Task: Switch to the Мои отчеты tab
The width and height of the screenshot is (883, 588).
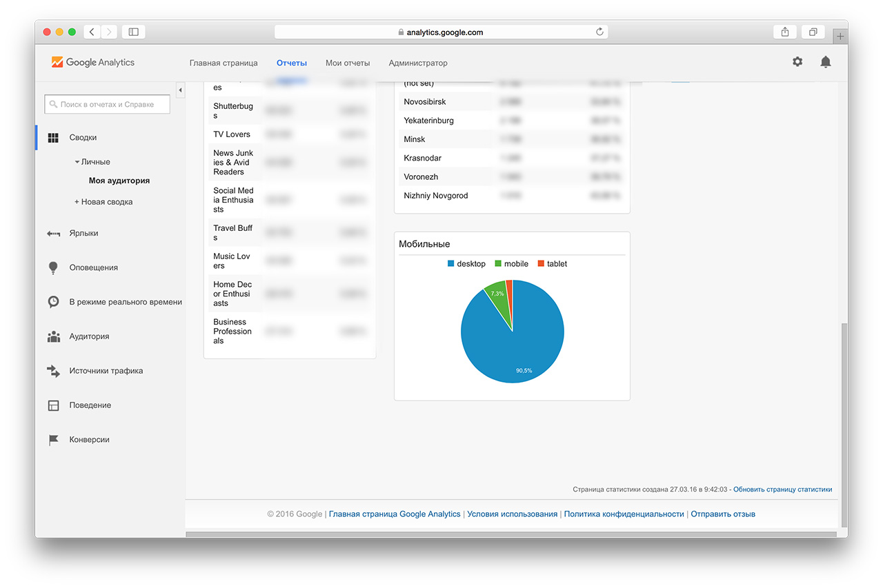Action: coord(348,63)
